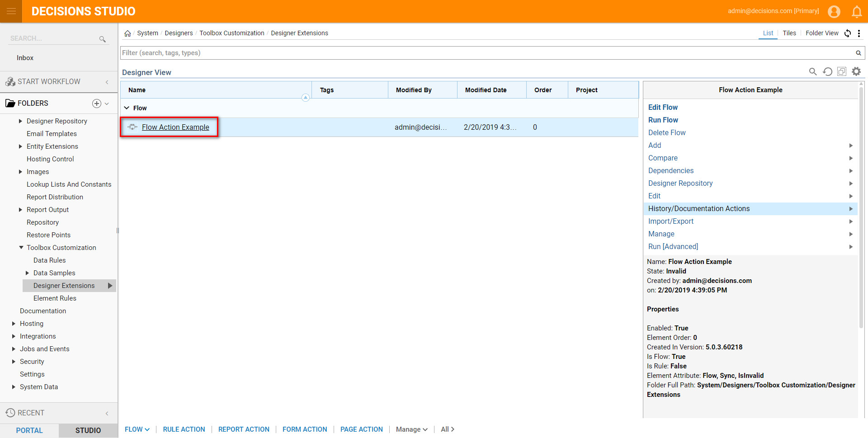Switch to Folder View
868x438 pixels.
[x=822, y=33]
